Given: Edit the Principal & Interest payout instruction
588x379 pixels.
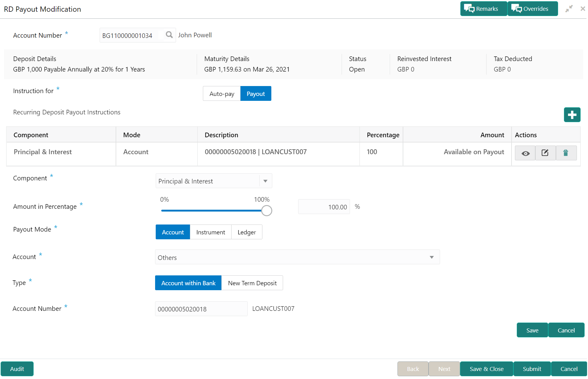Looking at the screenshot, I should pyautogui.click(x=545, y=153).
